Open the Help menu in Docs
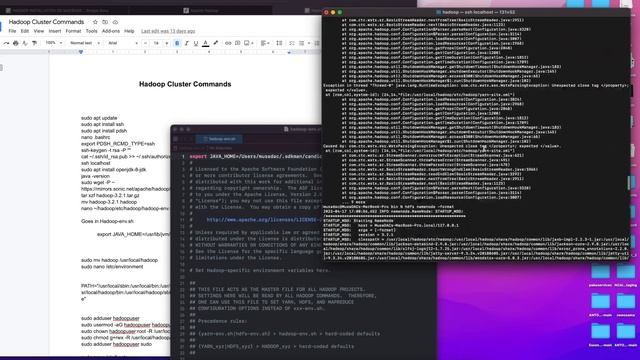 [129, 31]
